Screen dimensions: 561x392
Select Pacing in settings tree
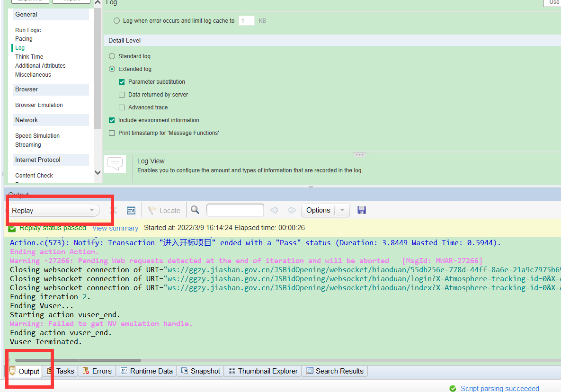24,39
